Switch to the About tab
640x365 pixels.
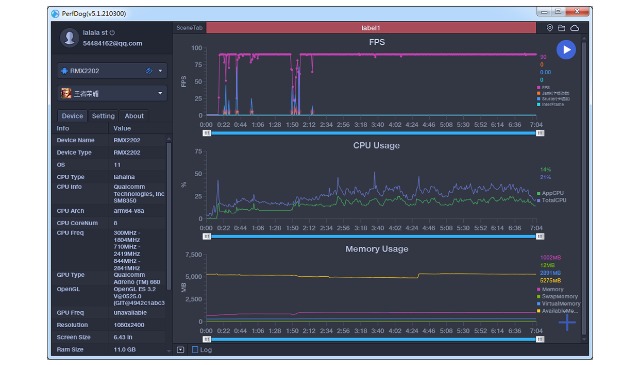point(134,116)
